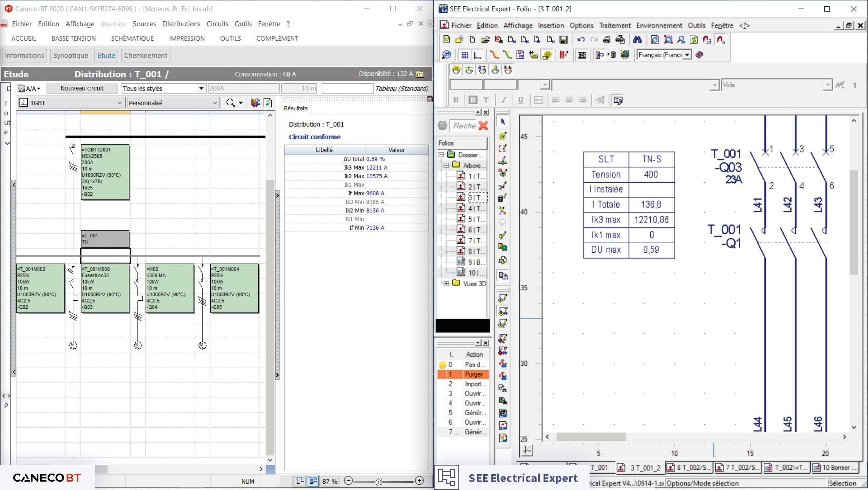Click the Undo arrow icon

581,40
